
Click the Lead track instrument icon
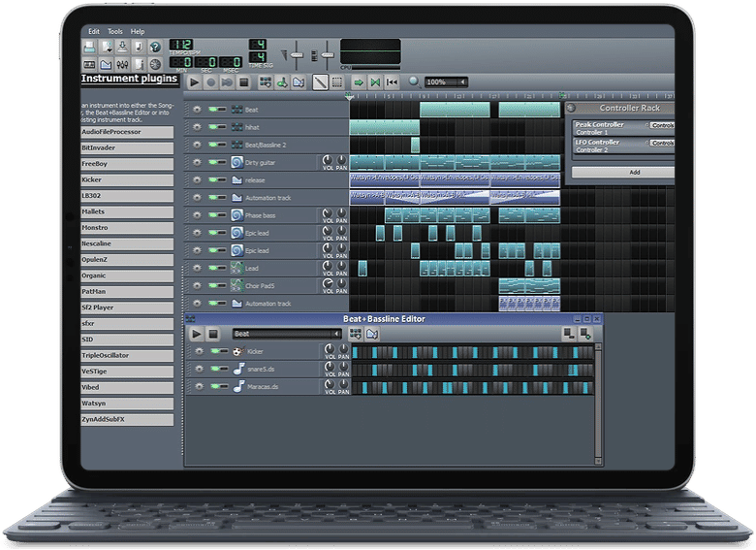[x=236, y=268]
